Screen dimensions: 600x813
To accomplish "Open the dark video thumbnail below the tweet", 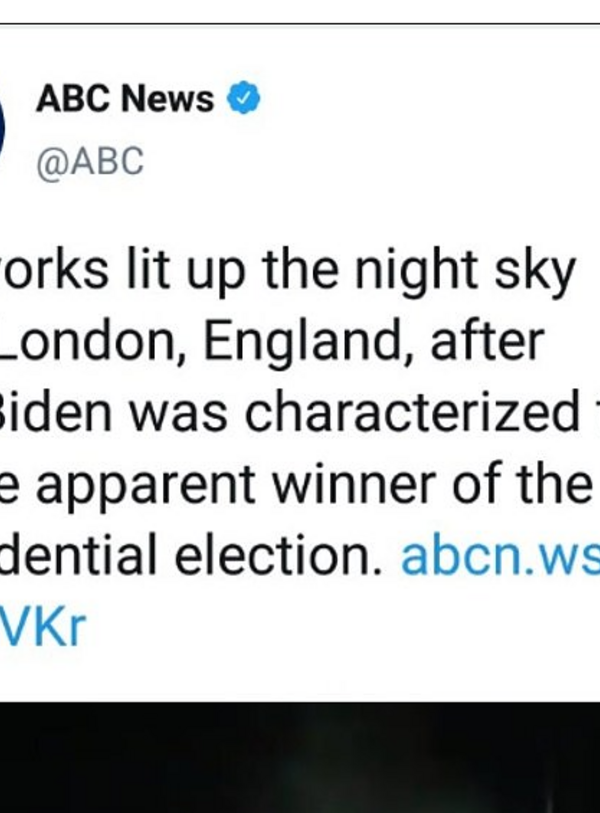I will click(300, 757).
